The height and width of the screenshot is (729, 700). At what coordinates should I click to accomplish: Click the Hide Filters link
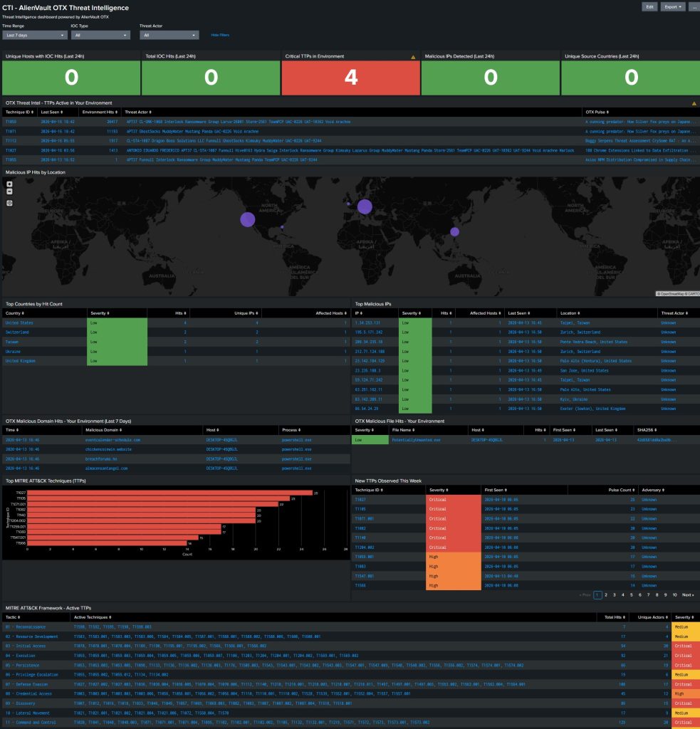click(220, 34)
